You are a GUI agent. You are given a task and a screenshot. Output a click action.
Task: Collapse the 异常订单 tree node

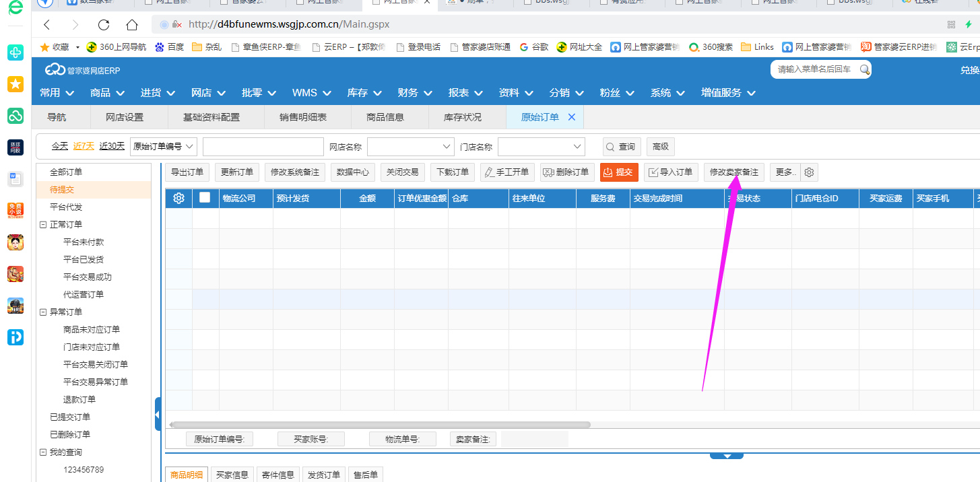click(43, 312)
